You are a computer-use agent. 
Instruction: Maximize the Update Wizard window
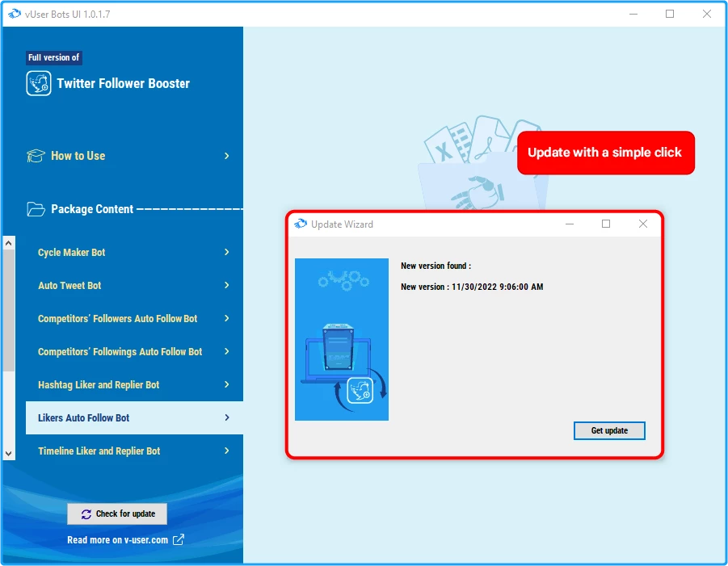tap(606, 224)
